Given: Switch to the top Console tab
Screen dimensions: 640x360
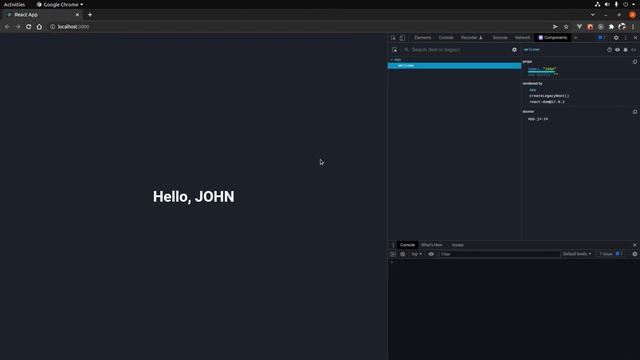Looking at the screenshot, I should [x=446, y=38].
